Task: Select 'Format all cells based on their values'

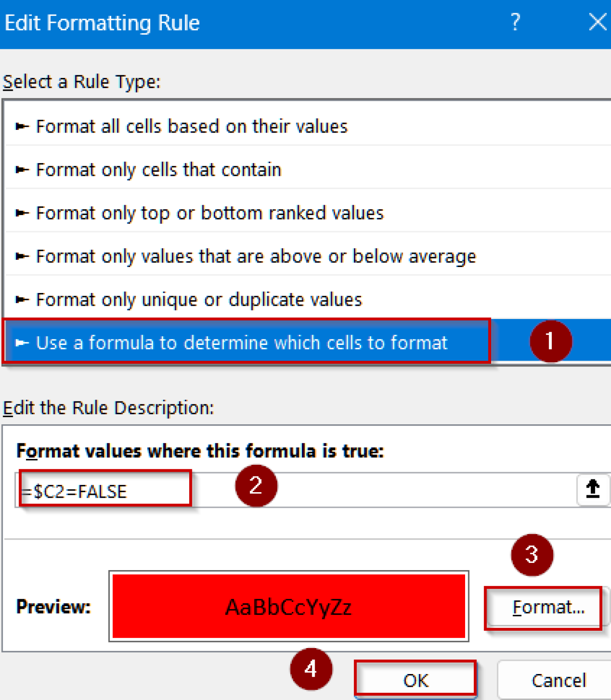Action: click(192, 126)
